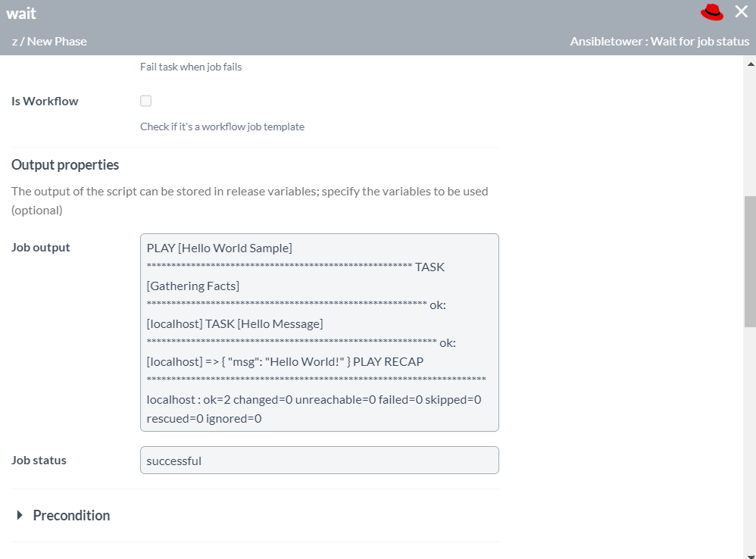Click the scrollbar down arrow
Image resolution: width=756 pixels, height=559 pixels.
(x=749, y=554)
